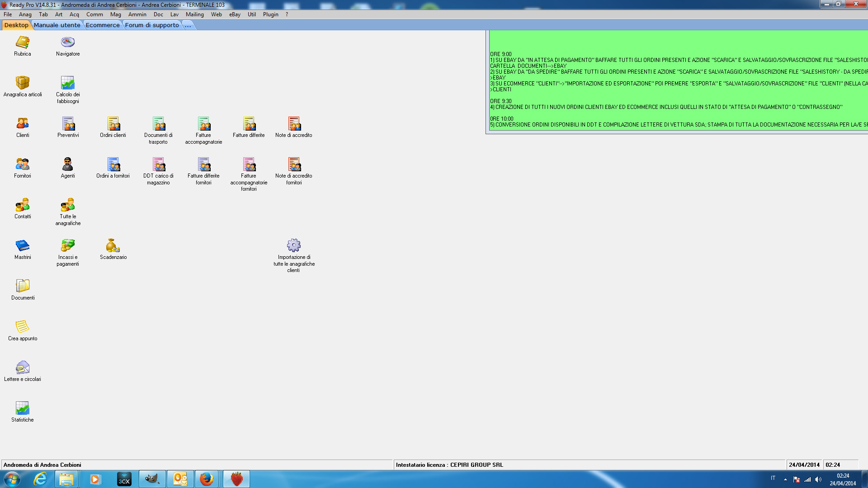Launch Internet Explorer from taskbar
The height and width of the screenshot is (488, 868).
pos(40,479)
